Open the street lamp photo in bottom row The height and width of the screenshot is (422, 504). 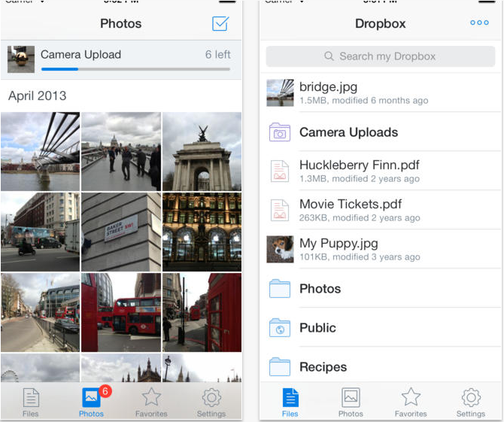[x=202, y=368]
